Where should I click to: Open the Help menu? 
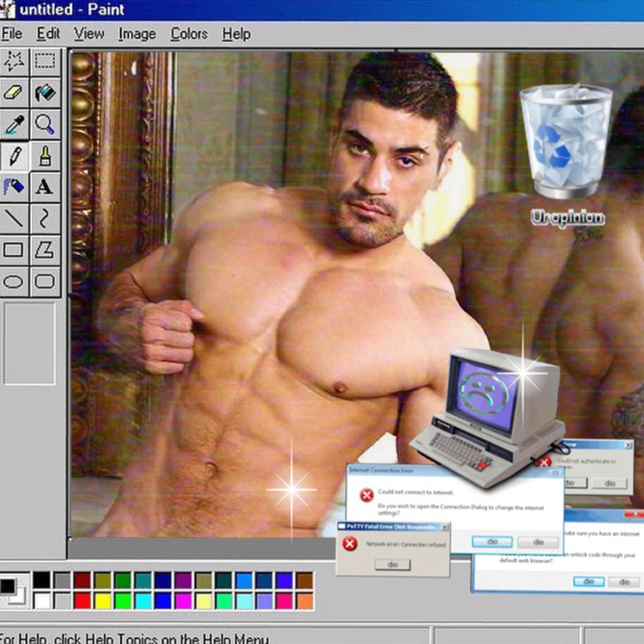pos(237,34)
